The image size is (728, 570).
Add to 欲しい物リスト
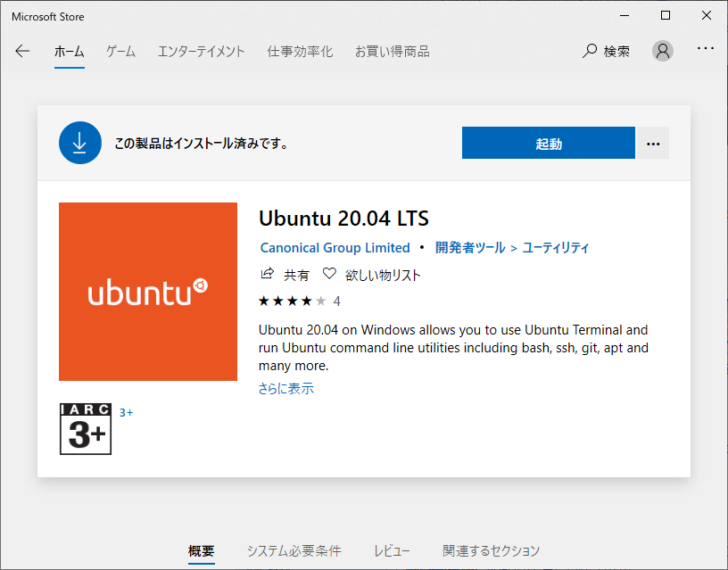[383, 276]
